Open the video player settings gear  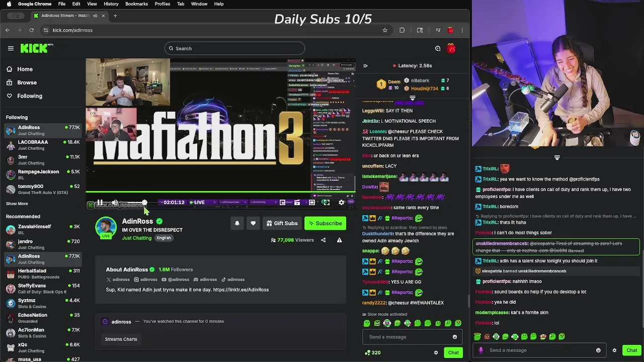click(341, 202)
